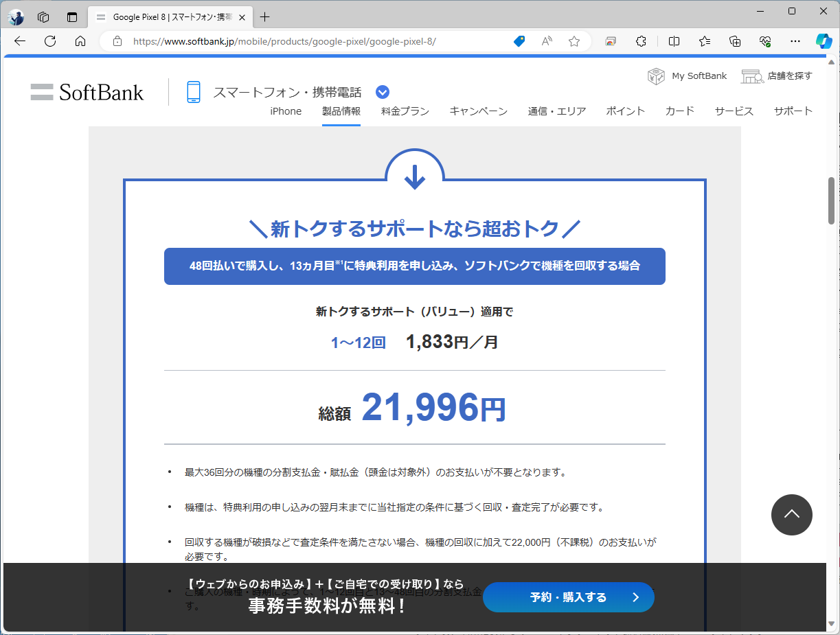840x635 pixels.
Task: Open the My SoftBank cube icon
Action: (x=657, y=76)
